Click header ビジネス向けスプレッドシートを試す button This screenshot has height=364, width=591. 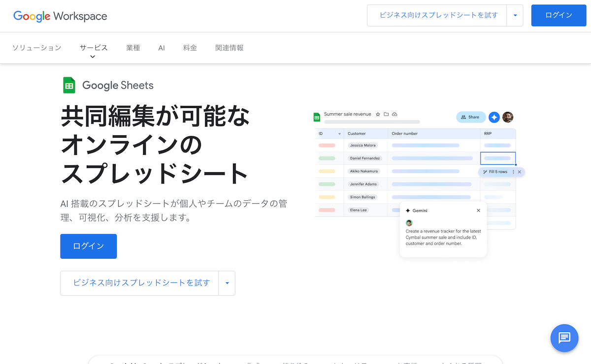[x=437, y=15]
